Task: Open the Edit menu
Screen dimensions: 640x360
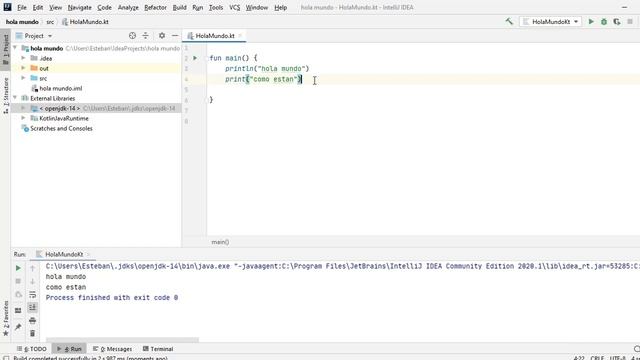Action: coord(38,7)
